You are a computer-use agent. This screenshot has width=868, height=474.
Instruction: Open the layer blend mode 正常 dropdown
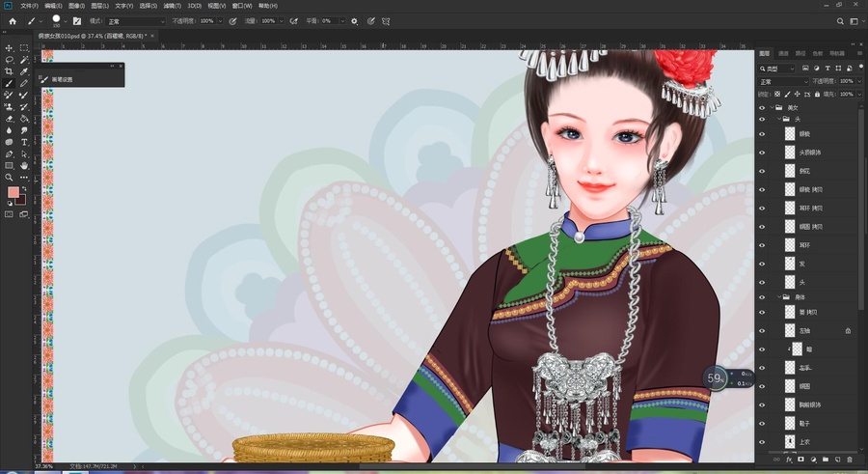click(x=783, y=81)
